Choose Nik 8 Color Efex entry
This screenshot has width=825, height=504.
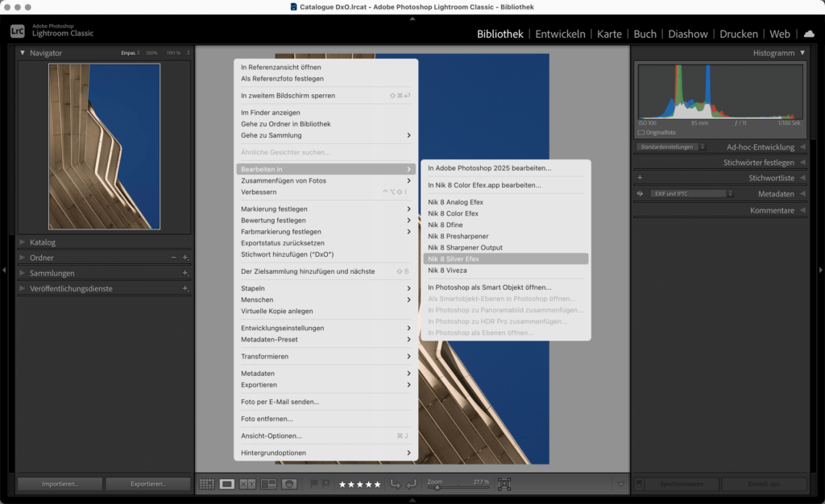point(506,213)
